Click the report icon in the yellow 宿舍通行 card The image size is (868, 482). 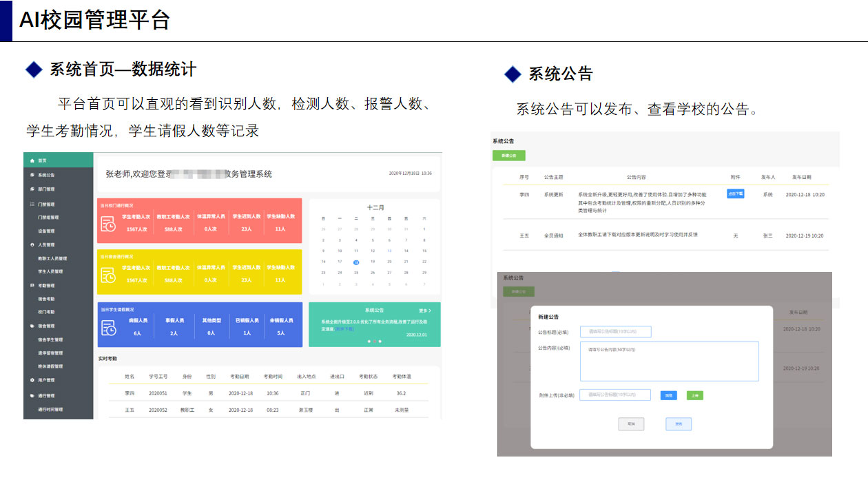[108, 275]
